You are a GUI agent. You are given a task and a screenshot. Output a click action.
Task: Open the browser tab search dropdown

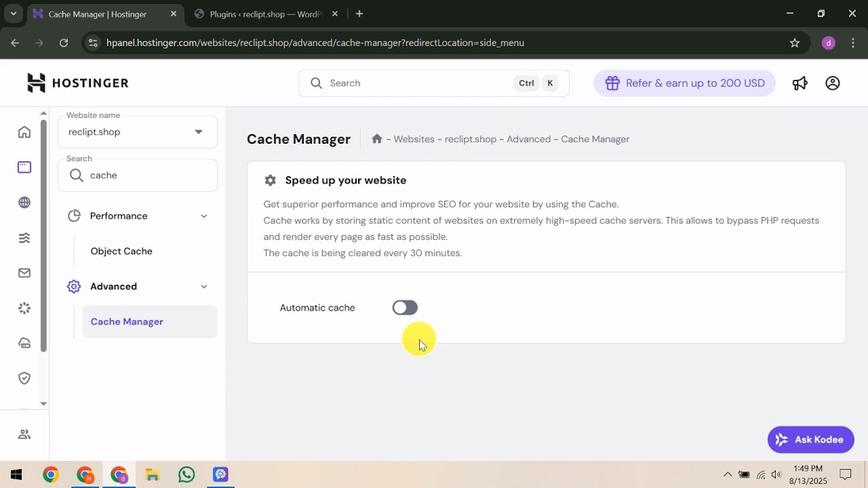(13, 14)
